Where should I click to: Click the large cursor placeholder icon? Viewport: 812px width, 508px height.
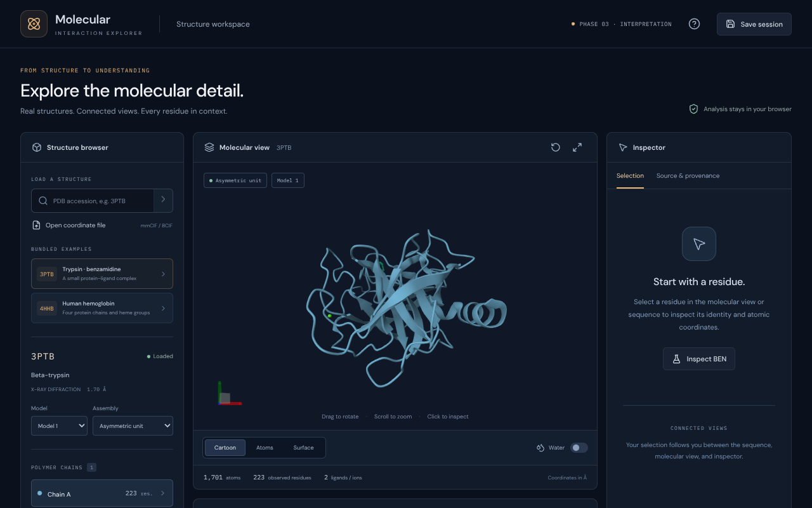coord(699,244)
